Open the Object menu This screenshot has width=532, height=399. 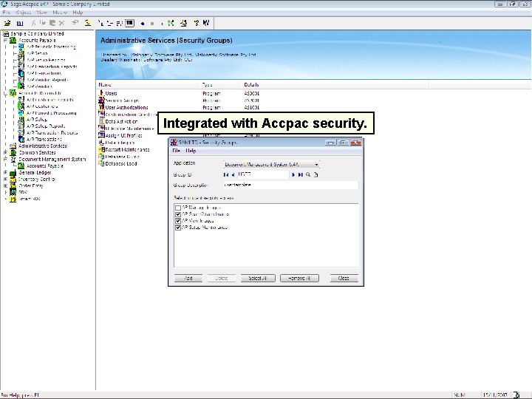point(24,13)
